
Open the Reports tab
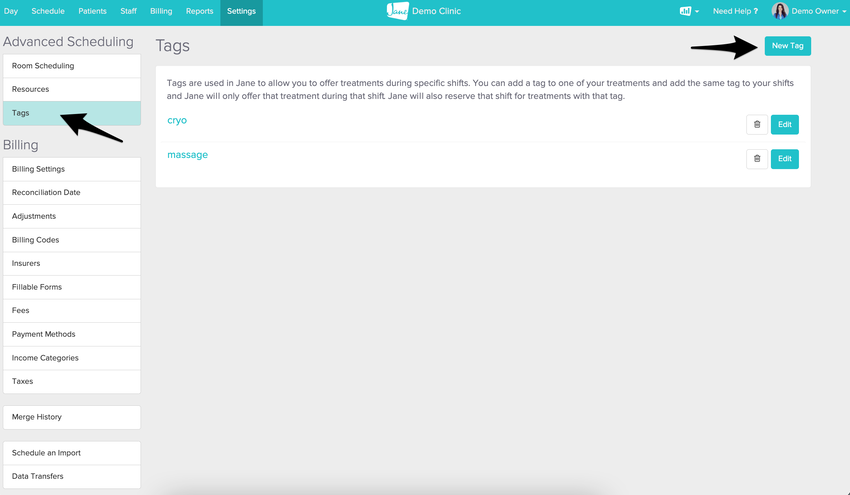199,11
